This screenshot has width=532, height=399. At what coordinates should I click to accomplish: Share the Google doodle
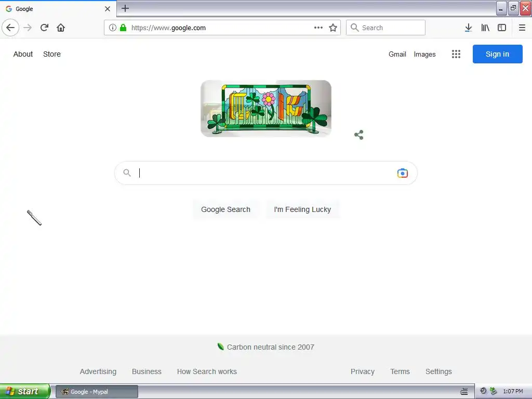point(358,135)
